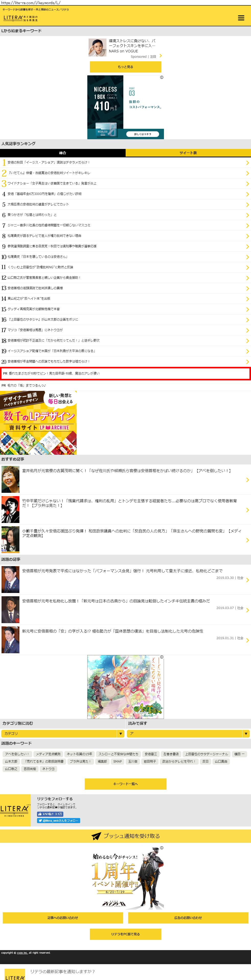Click the LITERA logo in the header
This screenshot has height=980, width=251.
point(20,18)
